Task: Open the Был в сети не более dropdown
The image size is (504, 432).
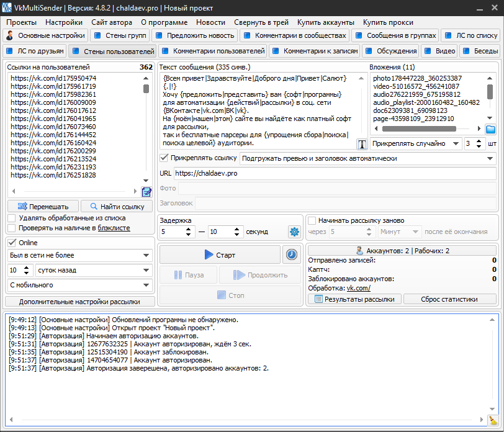Action: tap(79, 255)
